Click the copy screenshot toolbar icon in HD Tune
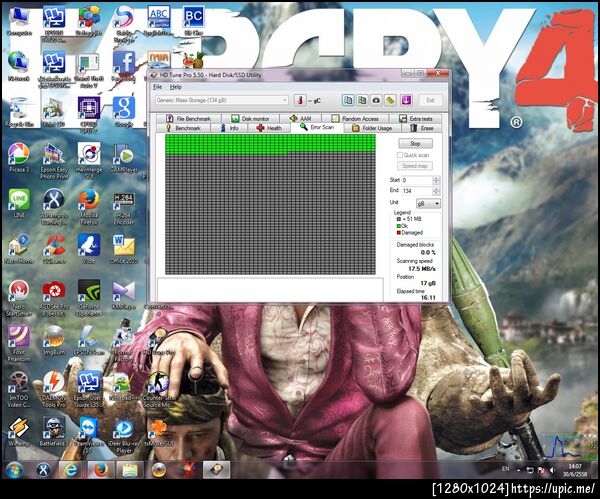This screenshot has height=499, width=600. tap(362, 100)
